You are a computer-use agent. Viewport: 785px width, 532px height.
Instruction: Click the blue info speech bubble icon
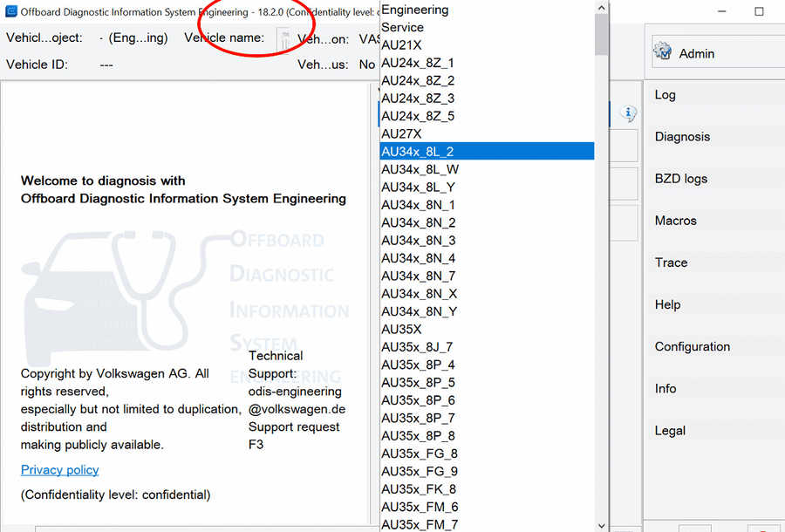(x=628, y=113)
